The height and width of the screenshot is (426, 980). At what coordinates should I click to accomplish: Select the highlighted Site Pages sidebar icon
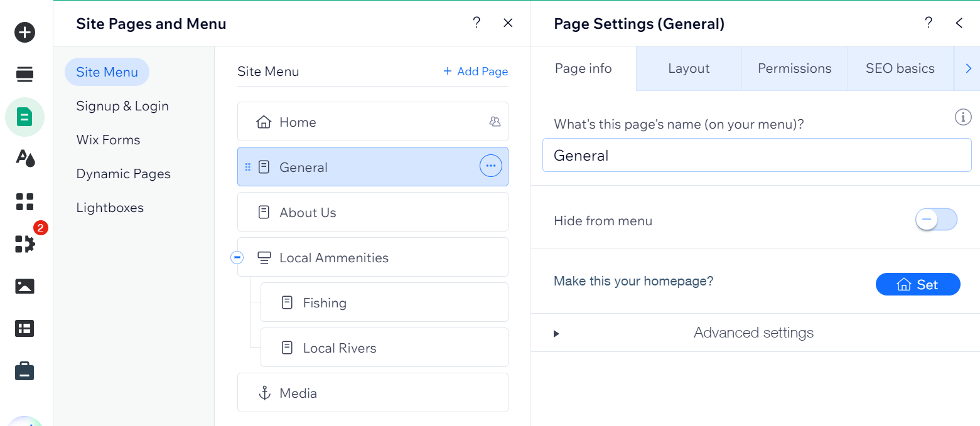[x=24, y=117]
